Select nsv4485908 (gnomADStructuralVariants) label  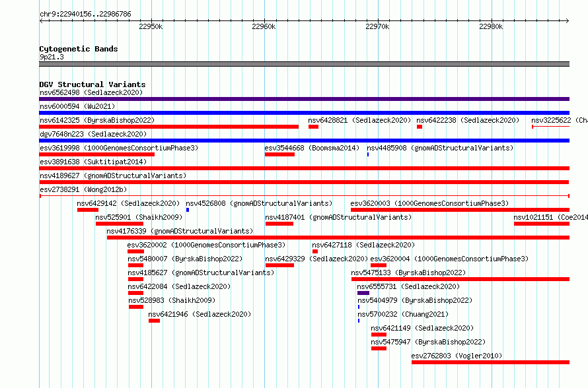click(x=440, y=148)
